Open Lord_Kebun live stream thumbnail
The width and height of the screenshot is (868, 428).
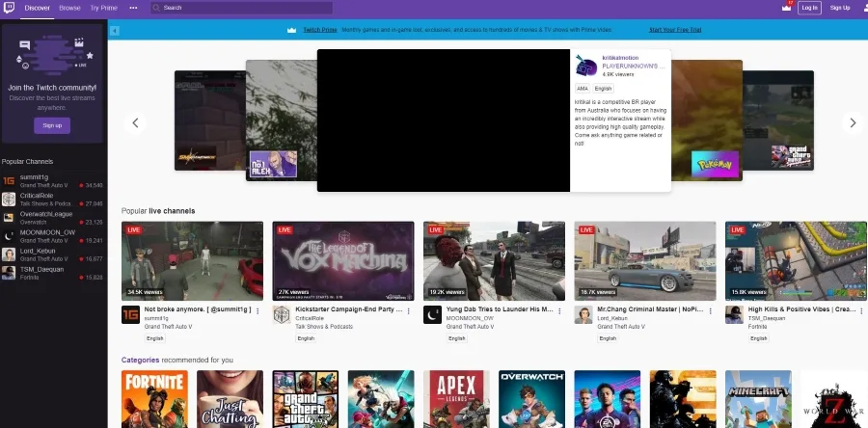pos(645,261)
